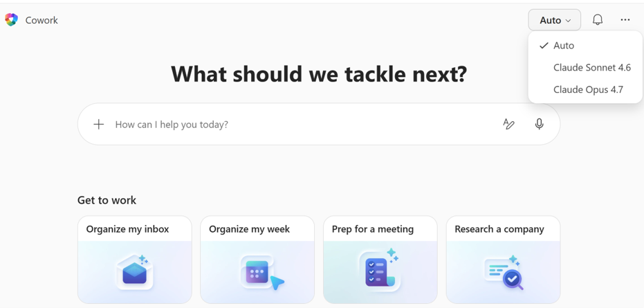Open the three-dot more options menu
This screenshot has width=644, height=308.
click(625, 20)
